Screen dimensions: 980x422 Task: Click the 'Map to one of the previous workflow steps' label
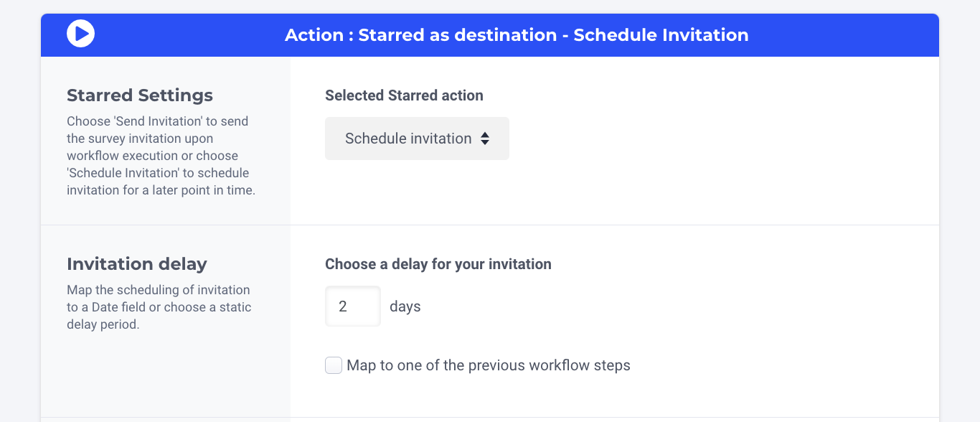tap(488, 365)
